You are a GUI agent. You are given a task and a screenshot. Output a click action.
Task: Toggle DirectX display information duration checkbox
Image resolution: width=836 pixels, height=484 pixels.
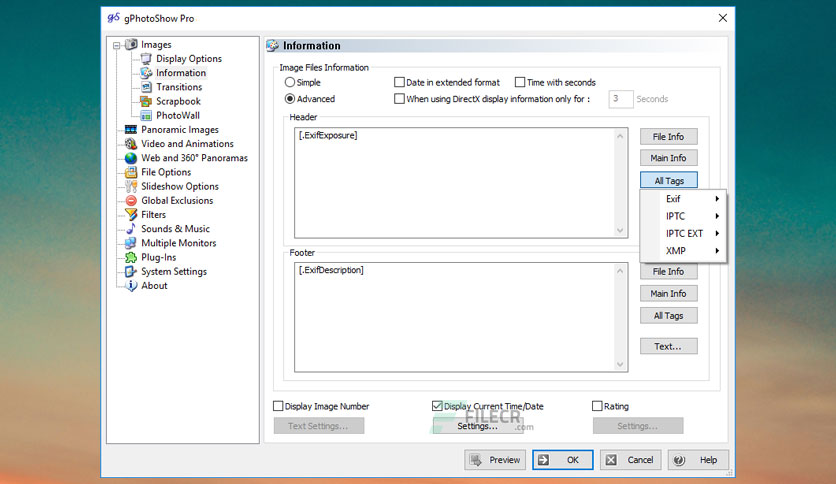399,99
